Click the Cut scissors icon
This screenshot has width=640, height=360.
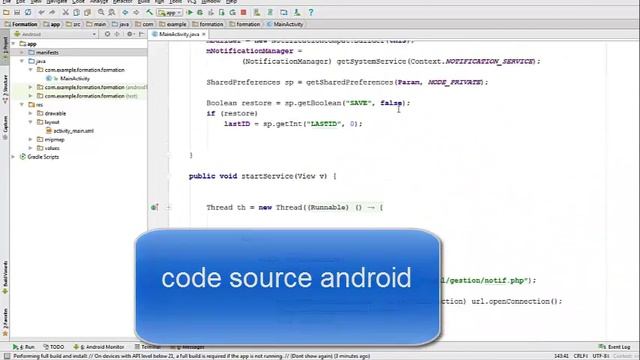(65, 13)
